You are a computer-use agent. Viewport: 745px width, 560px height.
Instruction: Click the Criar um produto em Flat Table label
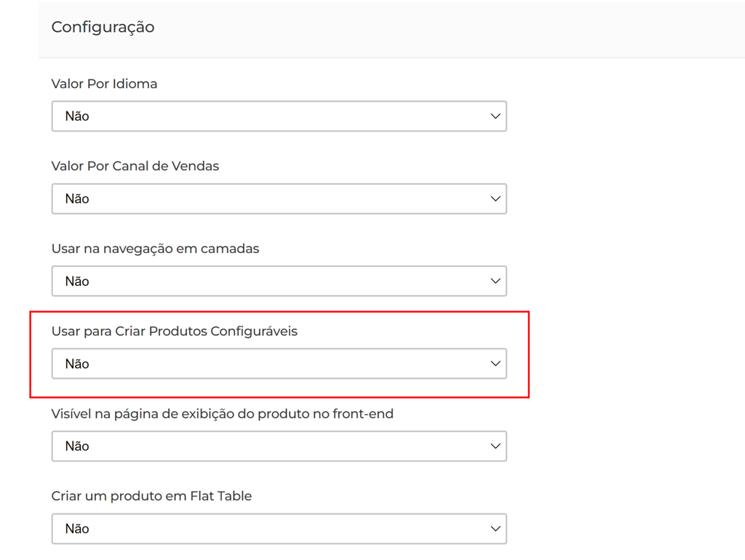[151, 496]
